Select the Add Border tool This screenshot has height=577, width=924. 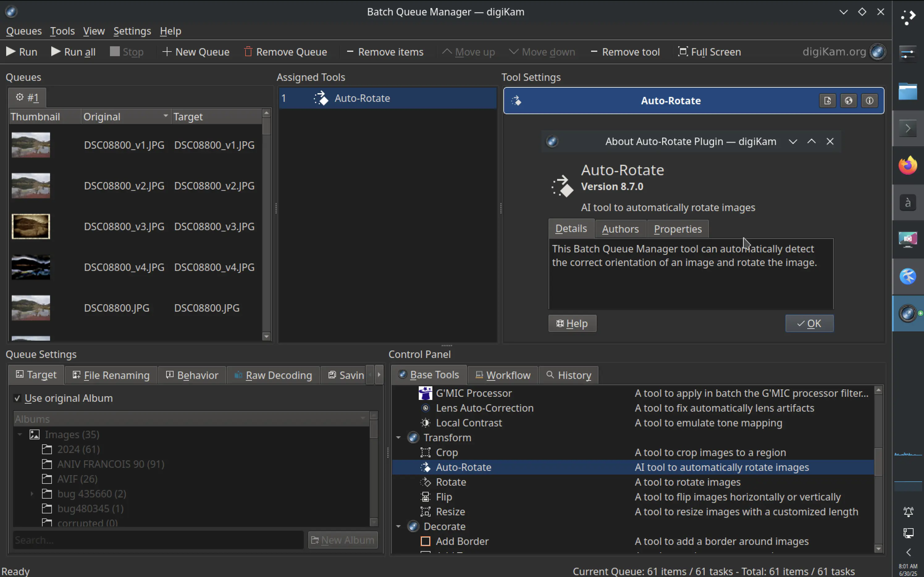point(462,541)
